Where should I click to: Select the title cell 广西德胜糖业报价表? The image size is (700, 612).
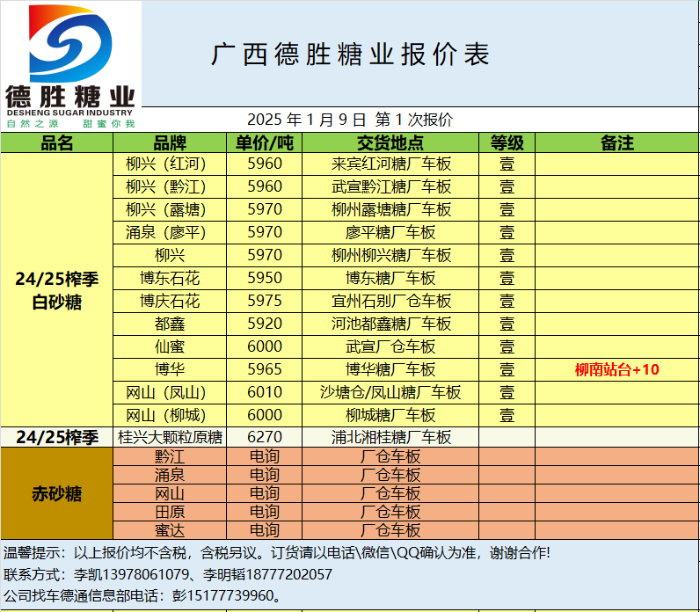coord(350,55)
